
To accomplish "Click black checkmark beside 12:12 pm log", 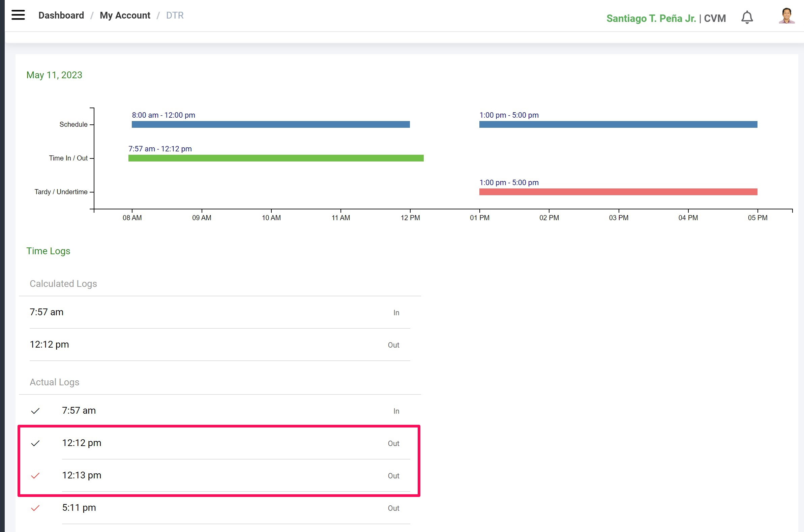I will coord(35,443).
